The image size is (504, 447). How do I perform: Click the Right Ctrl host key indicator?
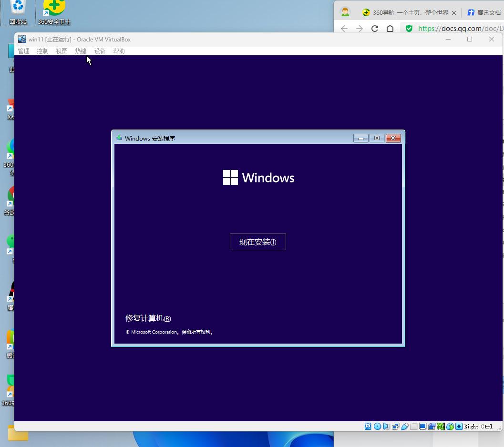478,427
